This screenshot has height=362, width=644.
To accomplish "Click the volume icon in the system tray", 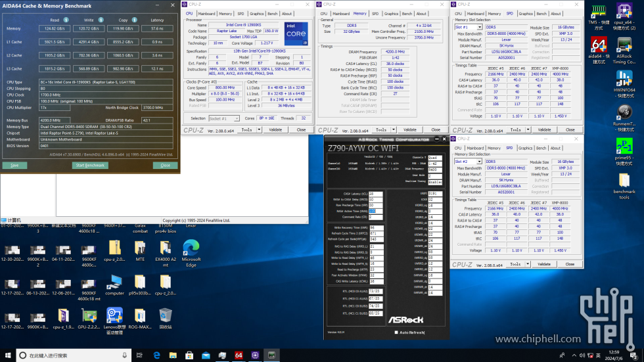I will click(582, 355).
